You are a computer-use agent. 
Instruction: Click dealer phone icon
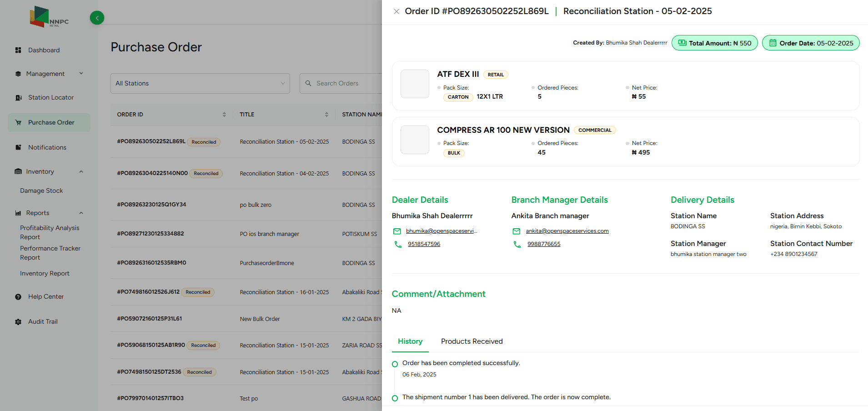click(x=398, y=245)
